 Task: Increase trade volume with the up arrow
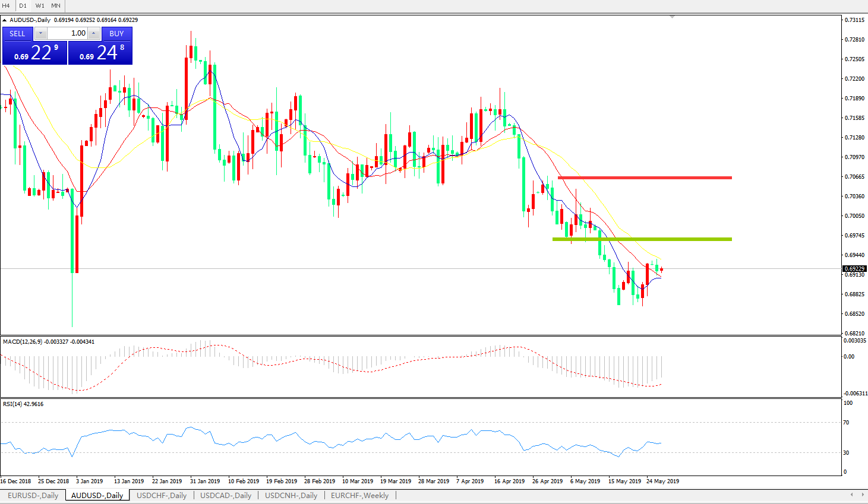93,34
